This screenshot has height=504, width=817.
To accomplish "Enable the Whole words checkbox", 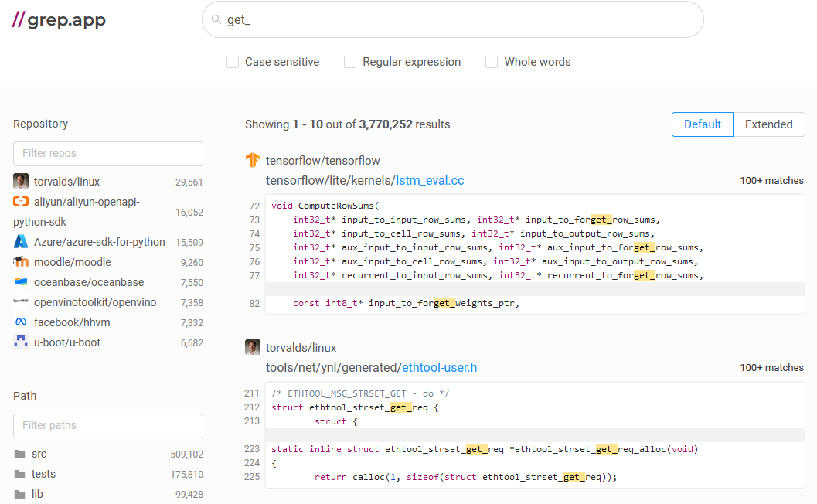I will pyautogui.click(x=492, y=62).
